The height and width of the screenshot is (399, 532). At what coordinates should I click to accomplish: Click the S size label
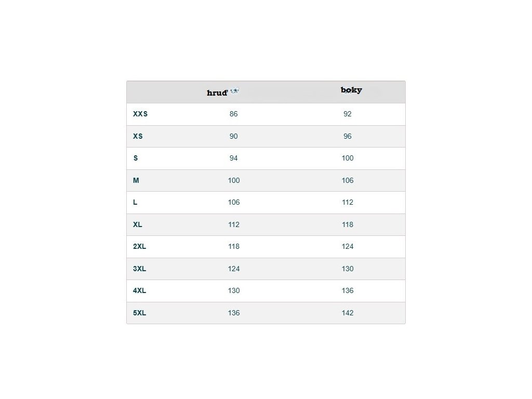click(x=136, y=158)
